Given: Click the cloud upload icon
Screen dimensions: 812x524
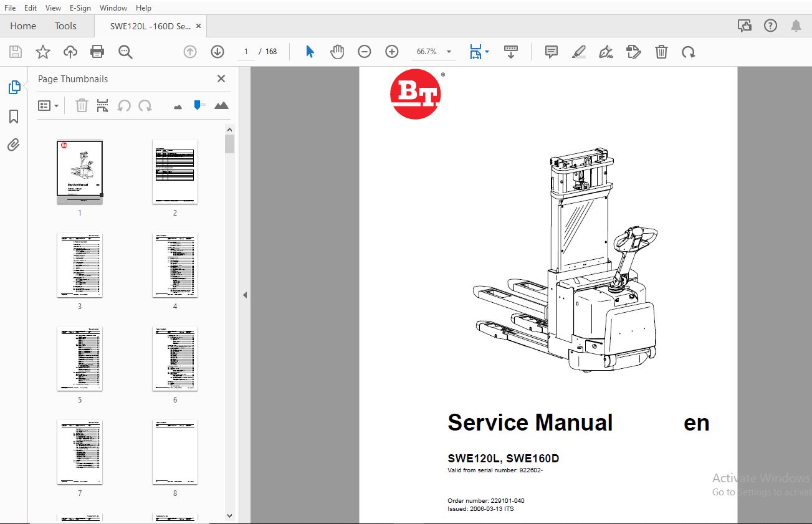Looking at the screenshot, I should [x=70, y=52].
